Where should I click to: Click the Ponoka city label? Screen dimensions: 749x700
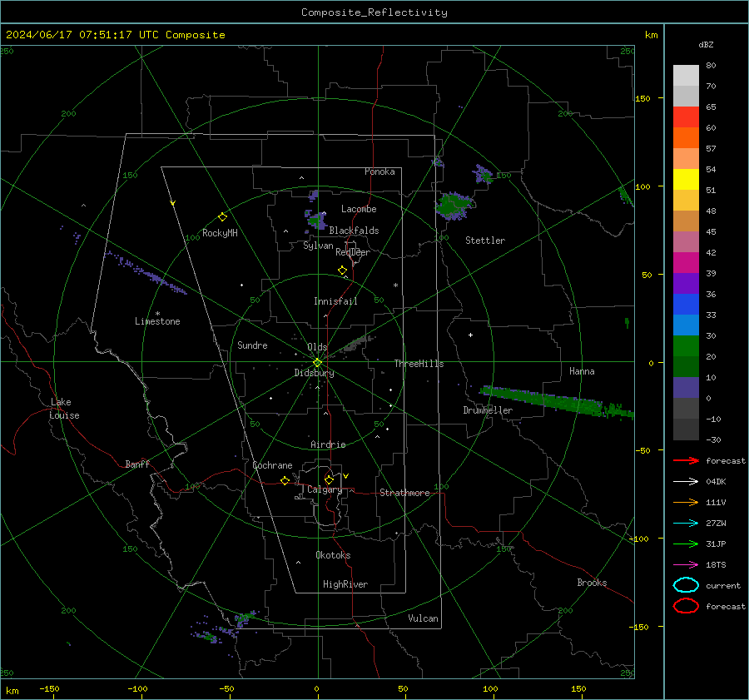[x=379, y=171]
